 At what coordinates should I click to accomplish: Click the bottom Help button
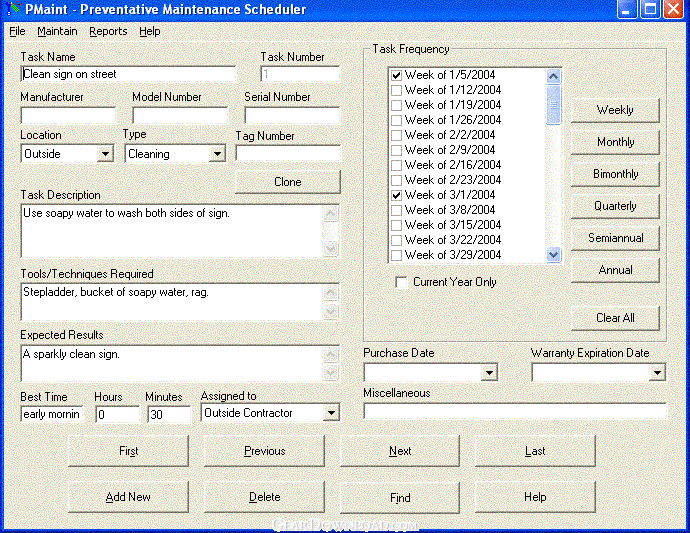[535, 497]
